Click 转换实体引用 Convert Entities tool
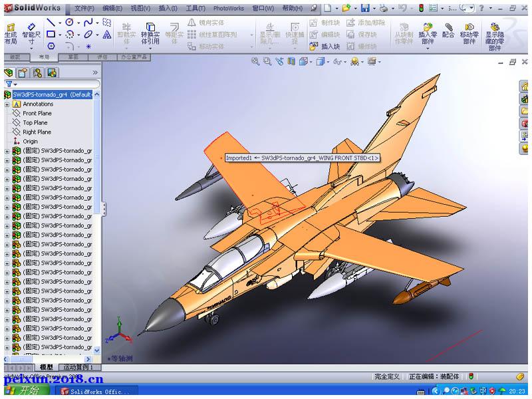 click(150, 34)
